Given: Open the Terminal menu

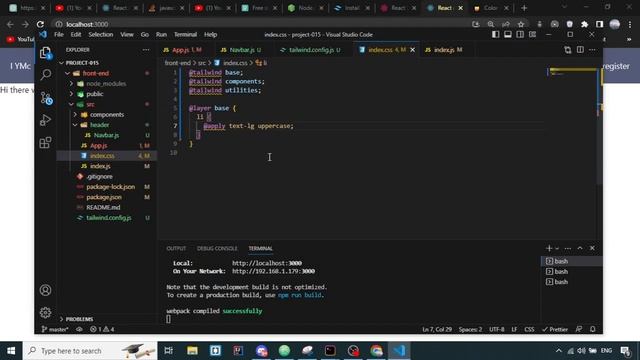Looking at the screenshot, I should tap(185, 35).
